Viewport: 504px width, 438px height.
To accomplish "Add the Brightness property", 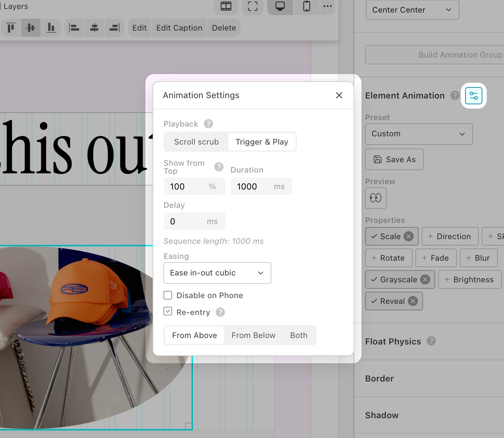I will 470,279.
